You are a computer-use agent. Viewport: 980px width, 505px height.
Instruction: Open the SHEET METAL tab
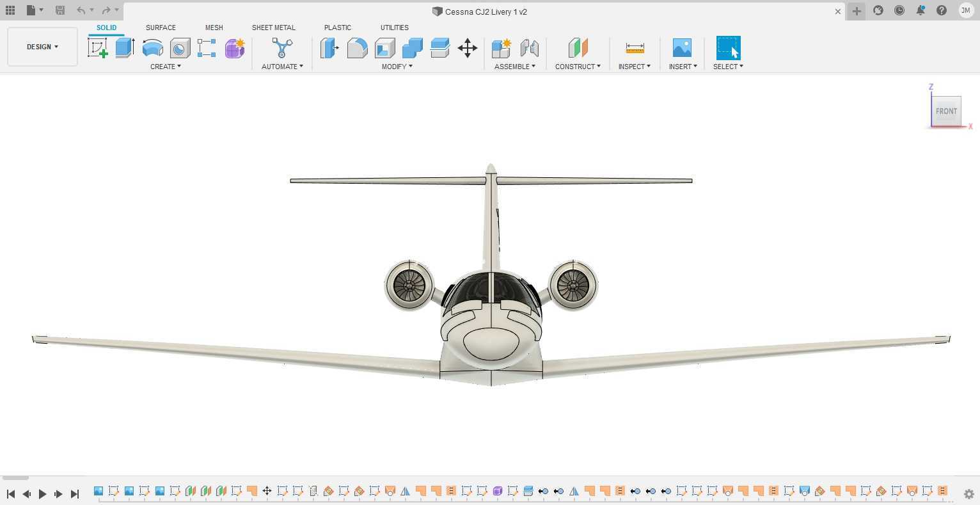(x=274, y=28)
